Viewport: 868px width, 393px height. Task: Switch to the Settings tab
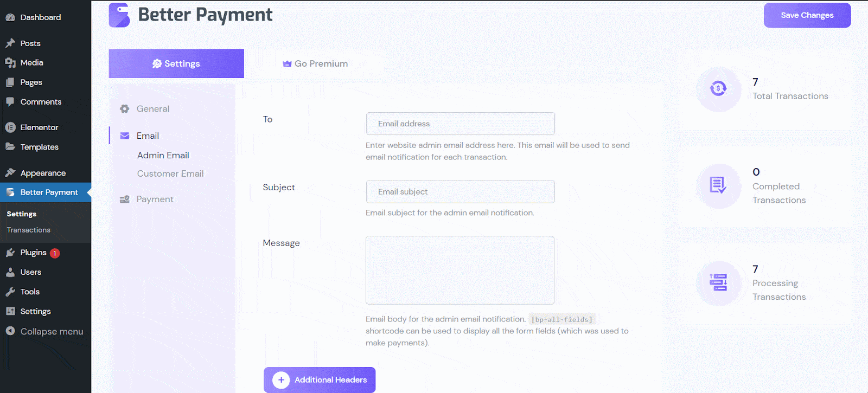(x=176, y=64)
